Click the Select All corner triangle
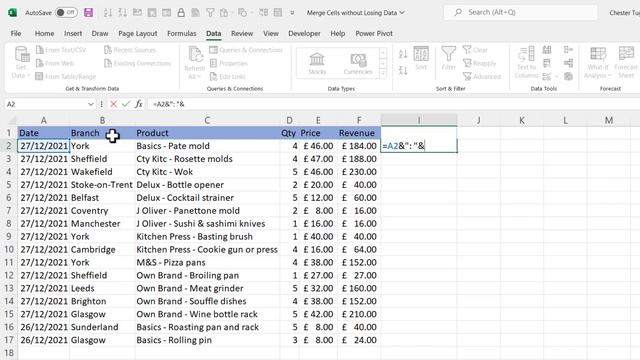Screen dimensions: 640x360 (x=13, y=120)
